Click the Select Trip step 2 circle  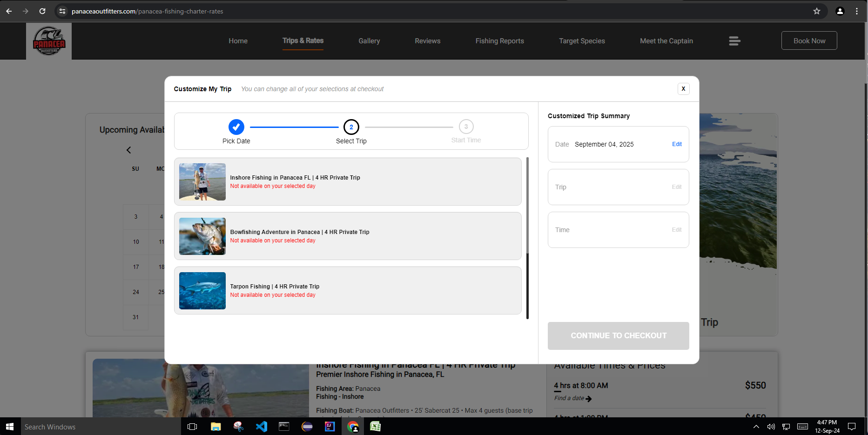point(351,127)
